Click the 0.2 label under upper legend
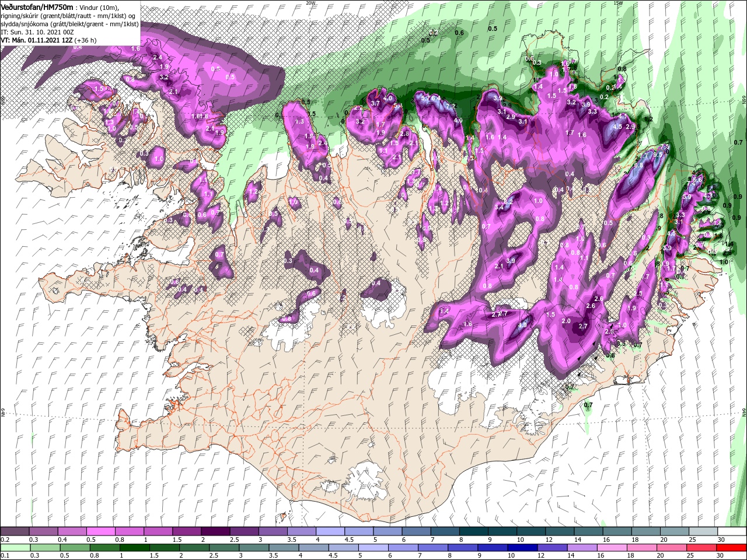Viewport: 747px width, 560px height. pos(5,540)
